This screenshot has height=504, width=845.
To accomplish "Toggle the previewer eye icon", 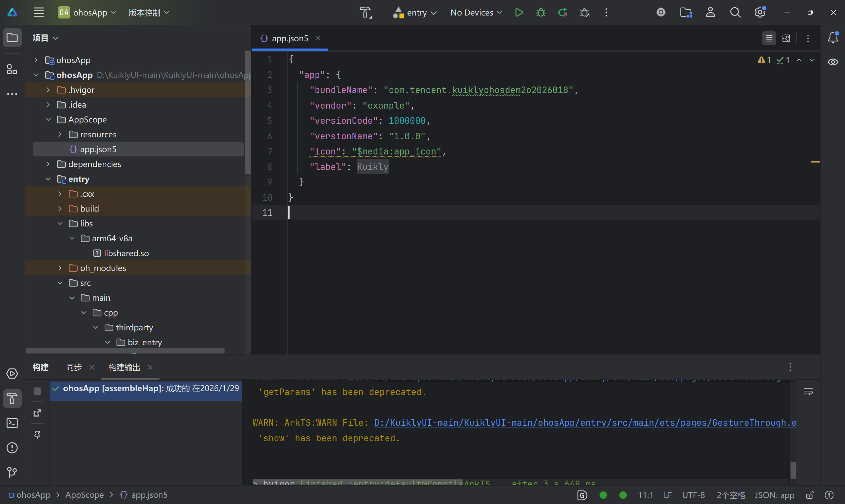I will (x=833, y=62).
